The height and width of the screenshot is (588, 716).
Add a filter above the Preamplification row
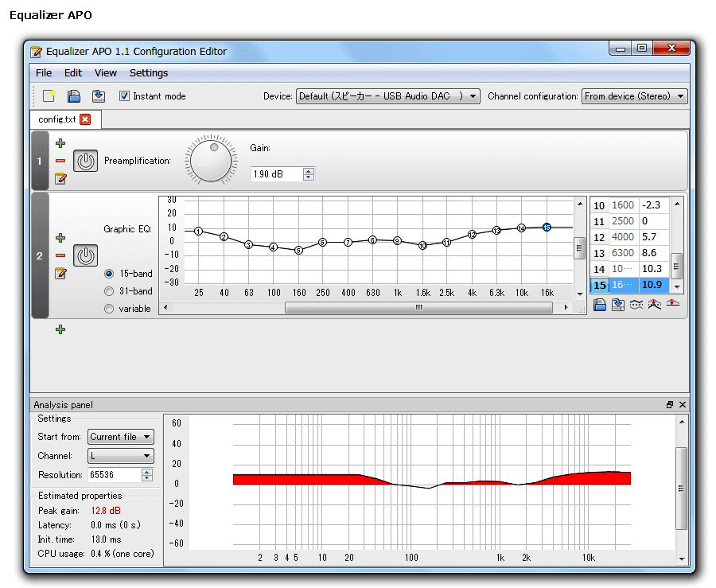tap(60, 143)
